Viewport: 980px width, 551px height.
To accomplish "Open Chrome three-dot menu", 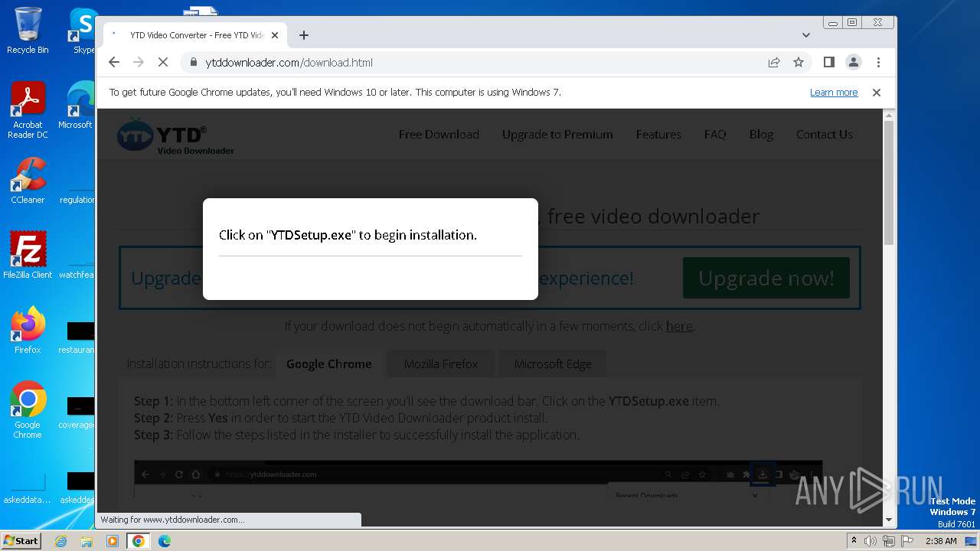I will tap(878, 62).
